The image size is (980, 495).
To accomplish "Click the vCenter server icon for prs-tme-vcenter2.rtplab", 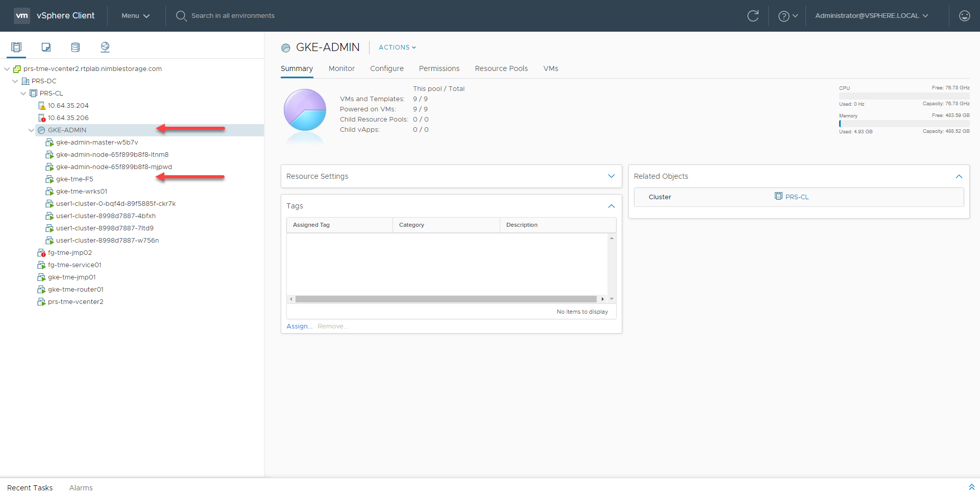I will tap(17, 69).
